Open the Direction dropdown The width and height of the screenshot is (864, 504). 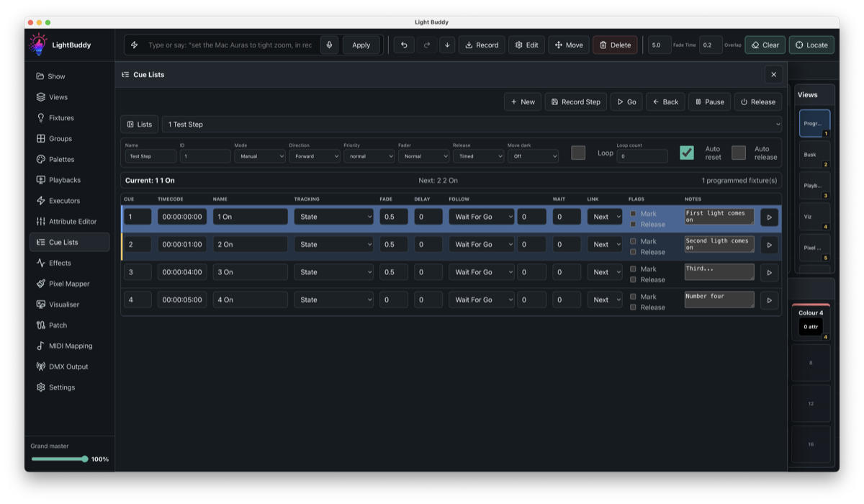click(x=315, y=156)
